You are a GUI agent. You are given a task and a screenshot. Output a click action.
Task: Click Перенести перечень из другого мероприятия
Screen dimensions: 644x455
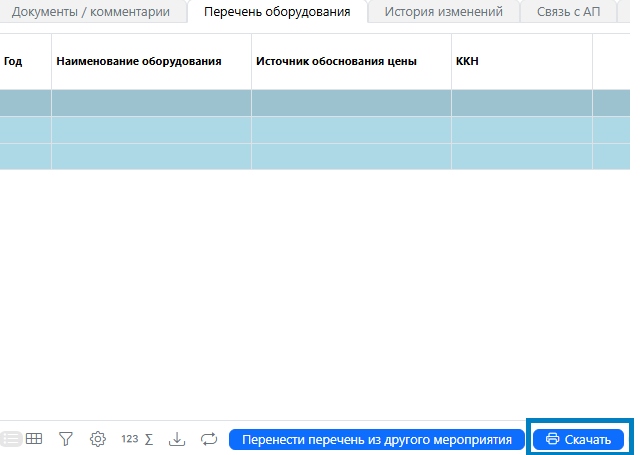click(377, 439)
